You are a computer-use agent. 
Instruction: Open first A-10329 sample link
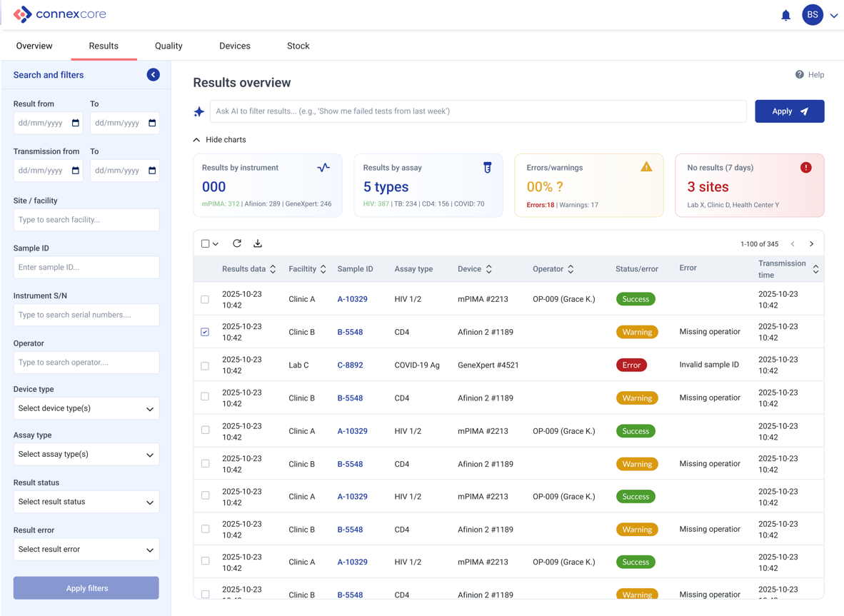coord(353,299)
